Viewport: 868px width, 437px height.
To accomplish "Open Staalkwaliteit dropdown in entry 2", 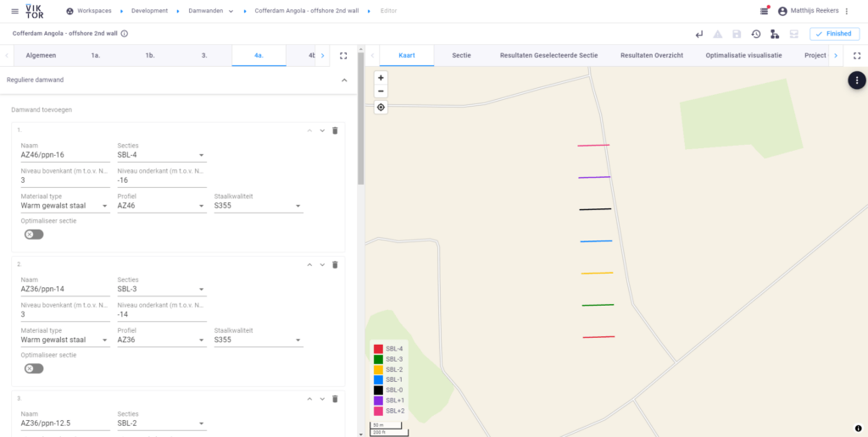I will coord(259,340).
